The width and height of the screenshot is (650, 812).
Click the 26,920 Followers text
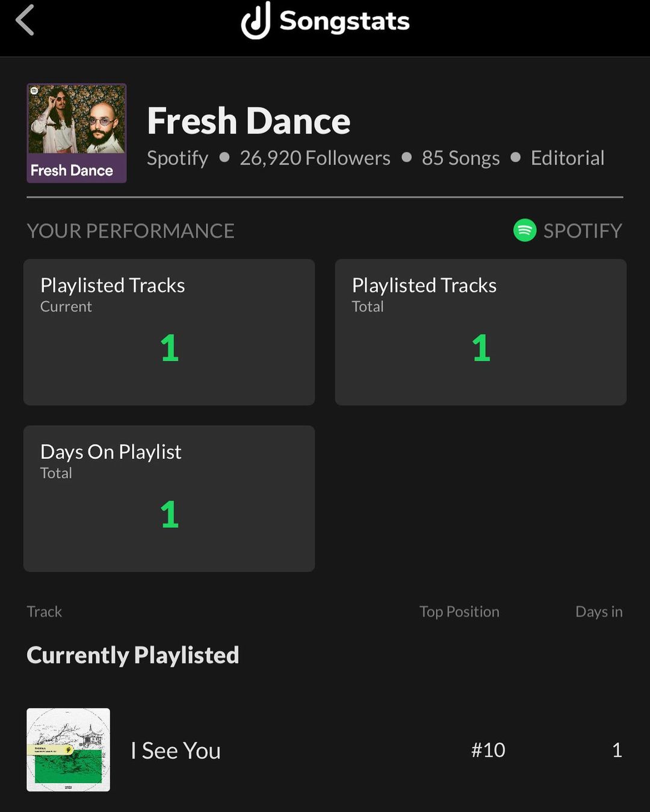tap(315, 158)
